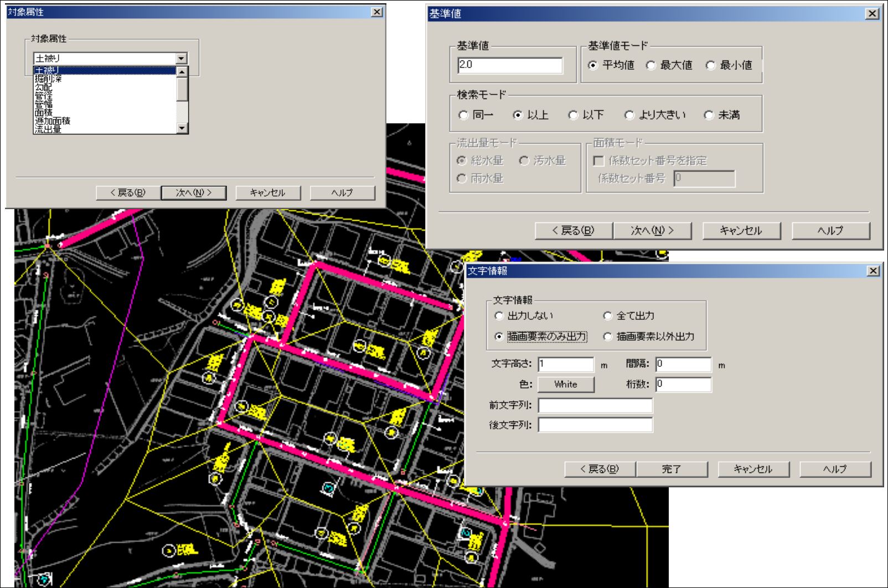Open the 対象属性 combo box dropdown arrow
This screenshot has width=888, height=588.
click(182, 58)
